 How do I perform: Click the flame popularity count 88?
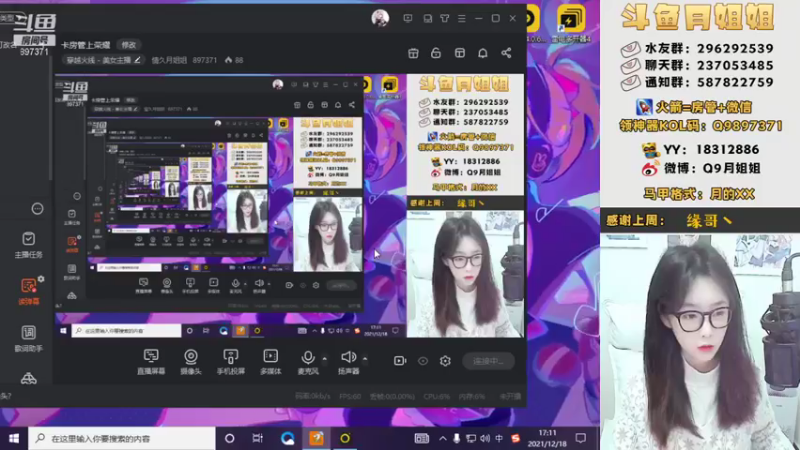tap(234, 60)
